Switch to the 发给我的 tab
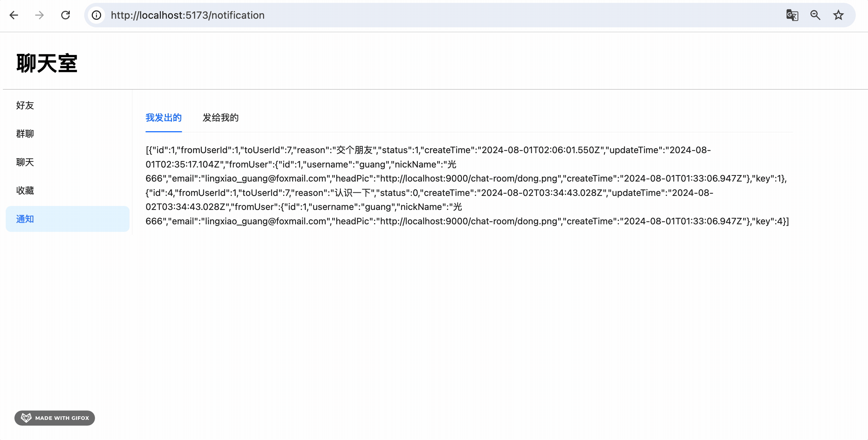Screen dimensions: 868x440 click(221, 118)
